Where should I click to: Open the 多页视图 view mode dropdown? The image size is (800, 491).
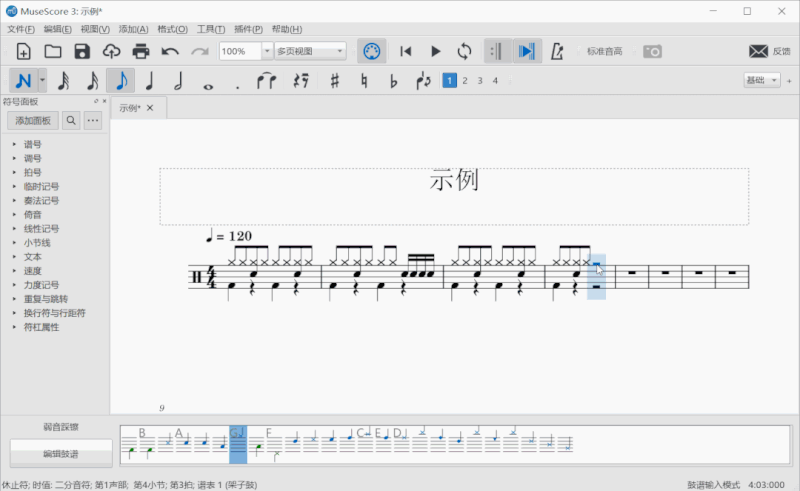(x=310, y=51)
